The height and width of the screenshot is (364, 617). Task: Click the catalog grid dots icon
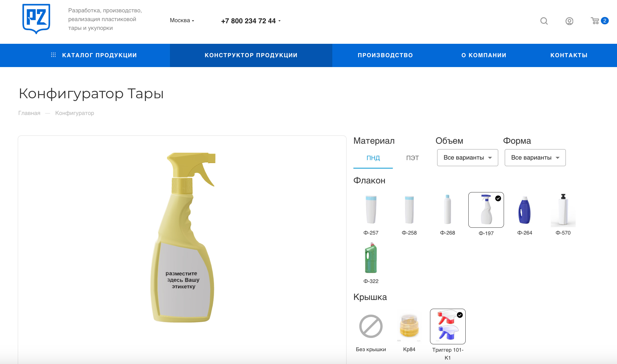click(53, 55)
